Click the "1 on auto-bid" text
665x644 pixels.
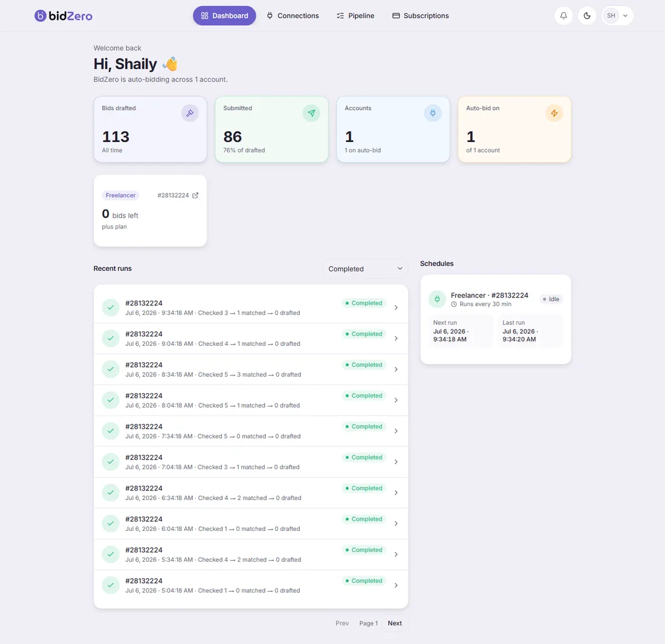point(363,150)
